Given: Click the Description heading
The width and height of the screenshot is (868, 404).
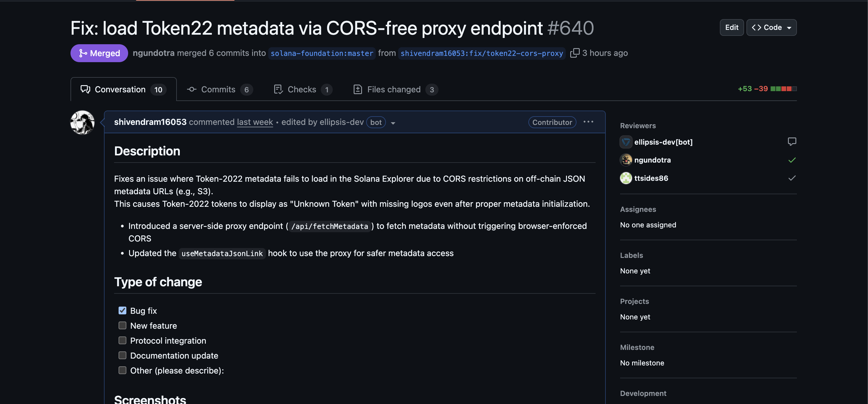Looking at the screenshot, I should click(x=147, y=151).
